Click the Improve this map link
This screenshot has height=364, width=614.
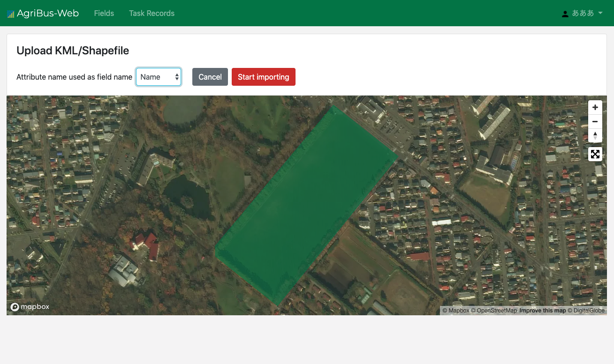point(542,310)
